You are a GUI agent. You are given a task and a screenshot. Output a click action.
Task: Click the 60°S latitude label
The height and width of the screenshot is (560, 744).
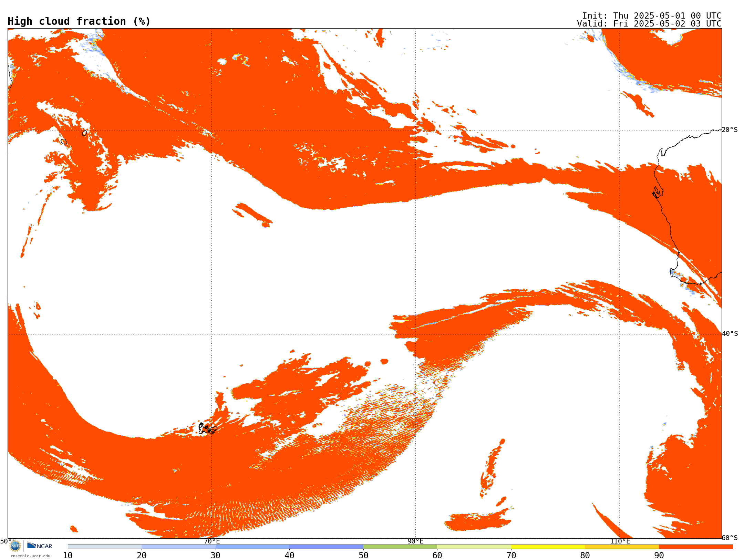coord(730,538)
